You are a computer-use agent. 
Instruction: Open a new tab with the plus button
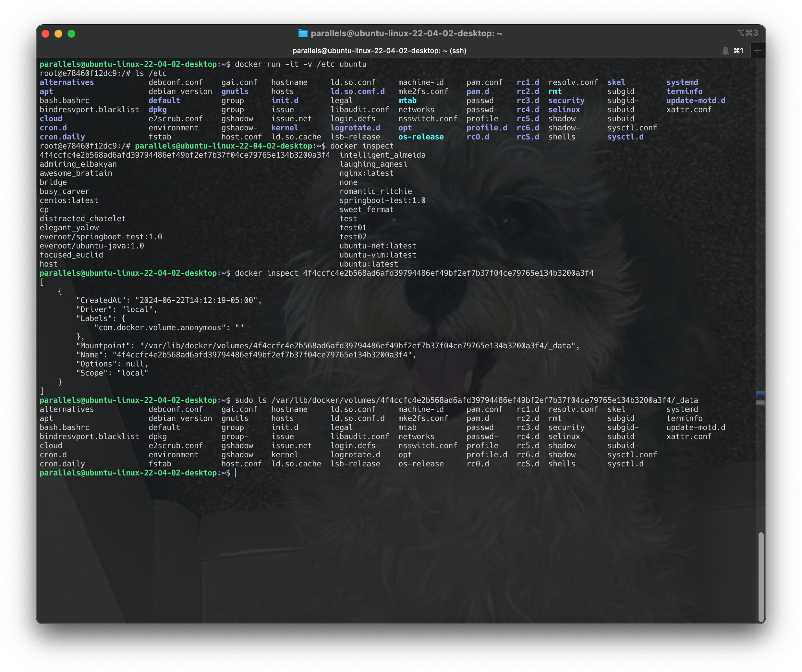click(x=758, y=51)
